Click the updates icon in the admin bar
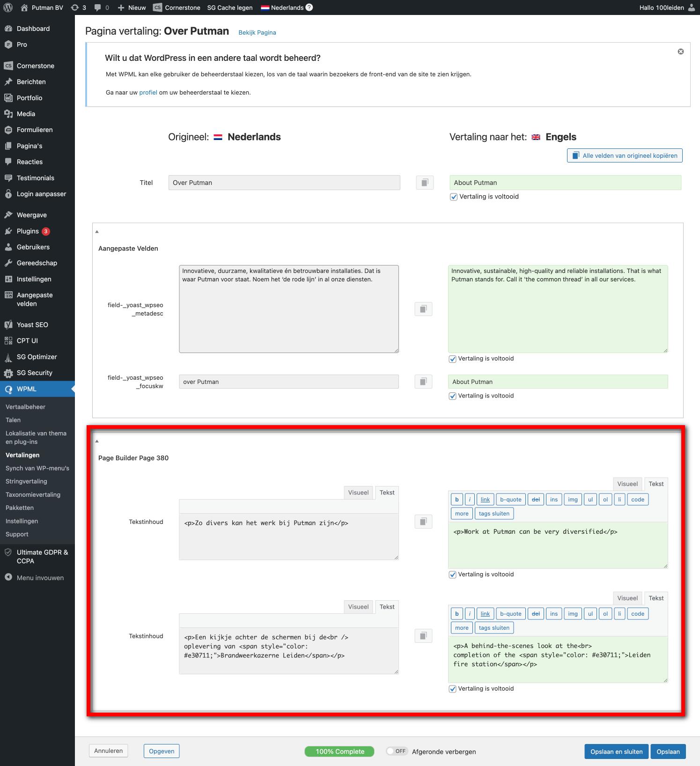The width and height of the screenshot is (700, 766). pos(78,7)
